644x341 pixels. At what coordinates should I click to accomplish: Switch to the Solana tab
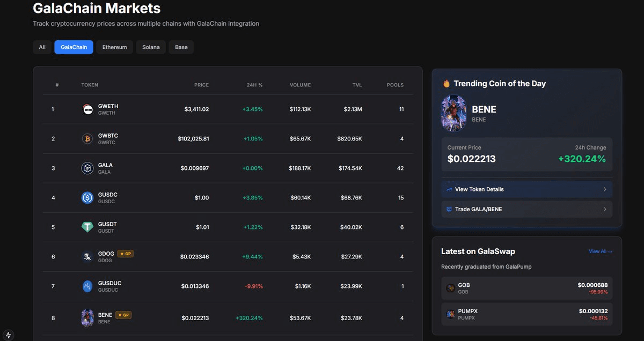coord(150,47)
